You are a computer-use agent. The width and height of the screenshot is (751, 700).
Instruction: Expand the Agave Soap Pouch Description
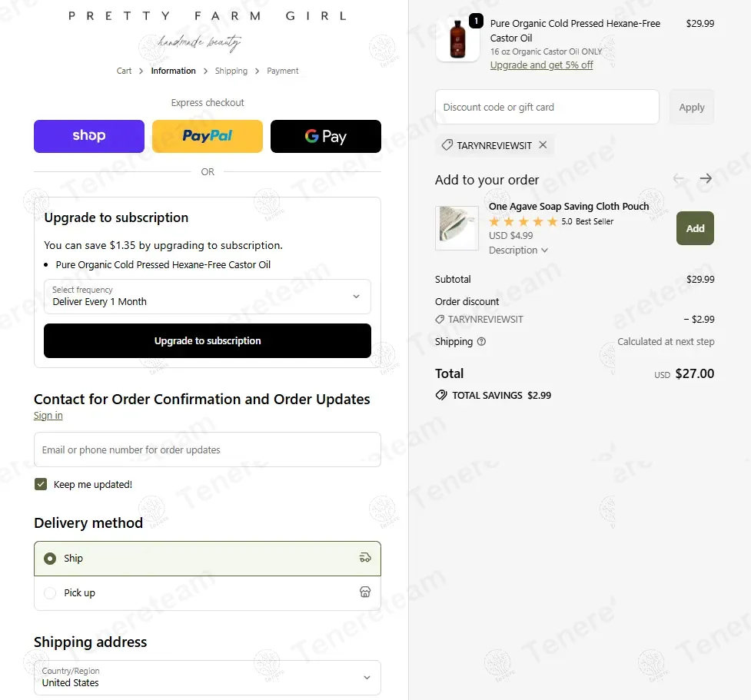[x=518, y=250]
